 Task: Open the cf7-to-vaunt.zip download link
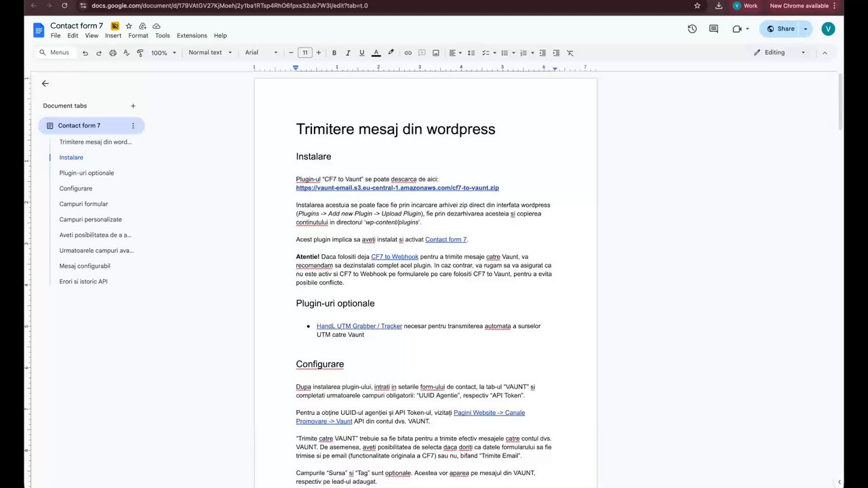pyautogui.click(x=397, y=188)
